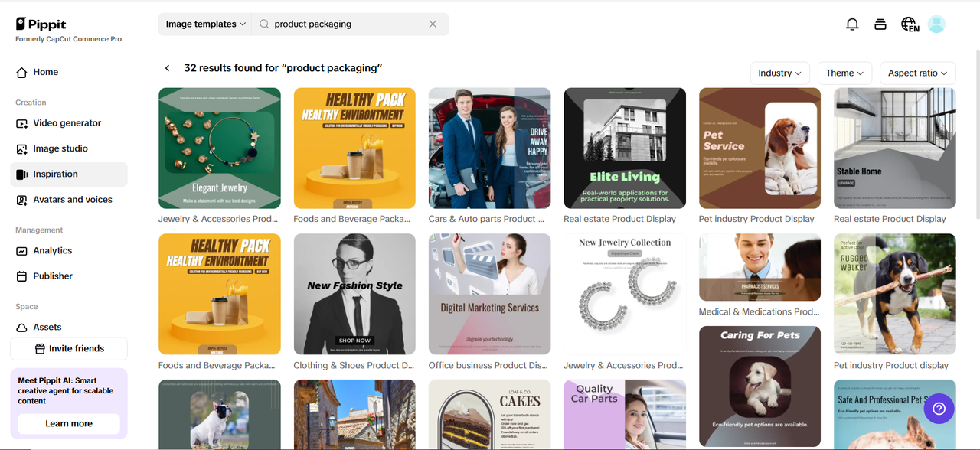Screen dimensions: 980x450
Task: Navigate to Avatars and voices
Action: 72,200
